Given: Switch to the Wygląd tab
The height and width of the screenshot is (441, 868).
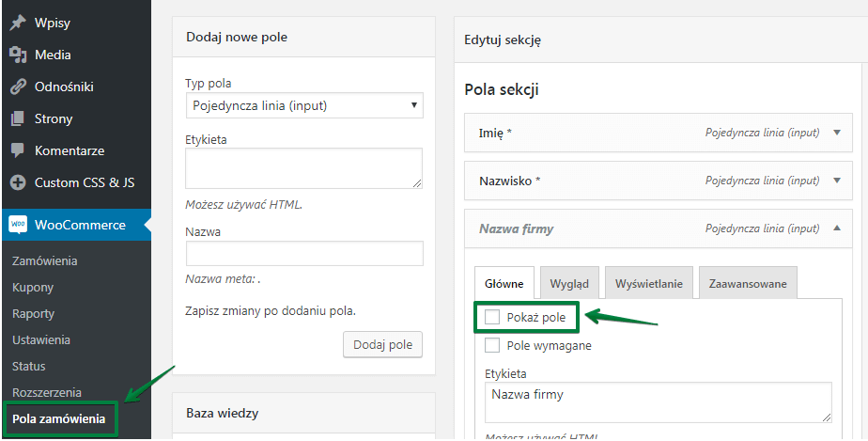Looking at the screenshot, I should (x=569, y=283).
